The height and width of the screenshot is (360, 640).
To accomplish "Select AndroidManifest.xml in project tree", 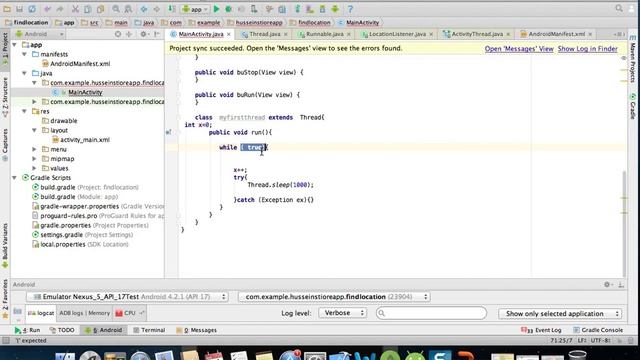I will point(80,64).
